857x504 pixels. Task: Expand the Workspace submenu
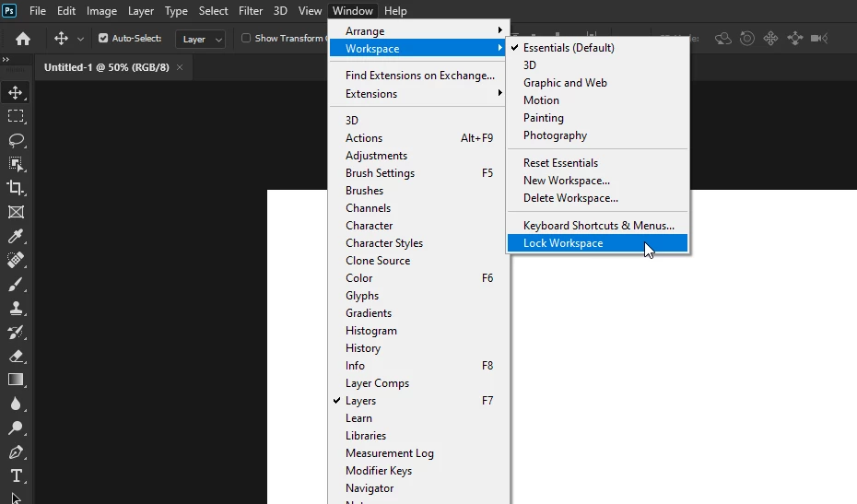418,48
